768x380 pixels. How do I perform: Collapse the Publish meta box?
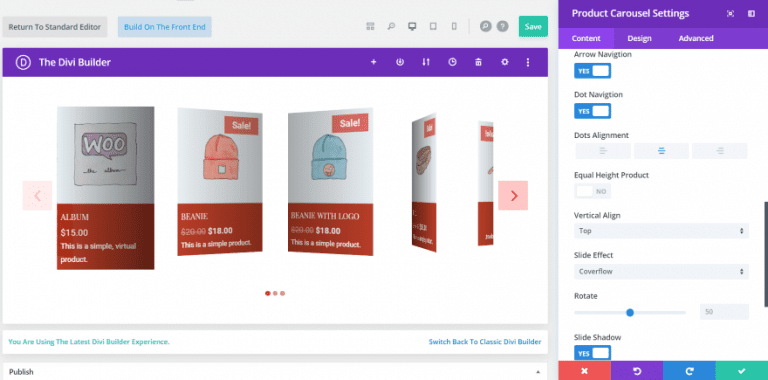tap(538, 372)
